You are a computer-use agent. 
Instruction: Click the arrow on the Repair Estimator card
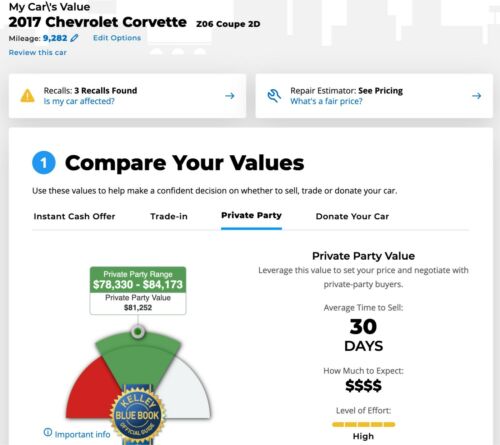click(477, 96)
